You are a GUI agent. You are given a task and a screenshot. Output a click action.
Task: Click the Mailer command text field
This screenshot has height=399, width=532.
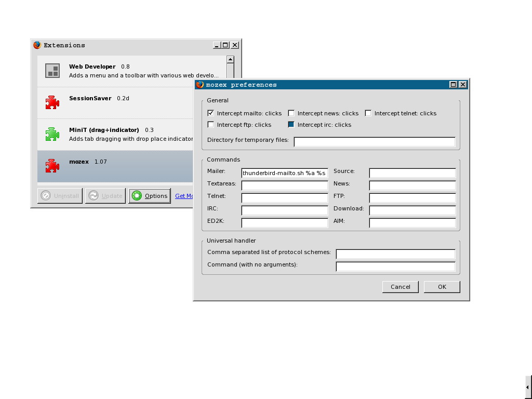(x=285, y=173)
